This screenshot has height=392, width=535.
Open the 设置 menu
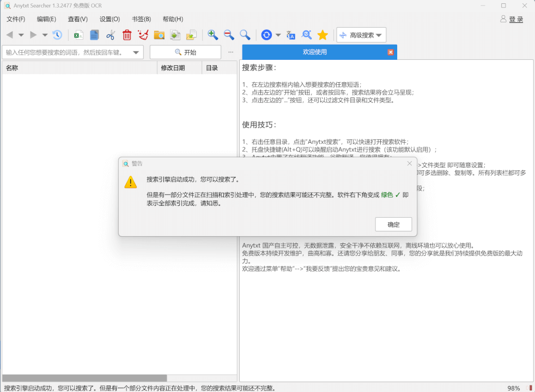[110, 19]
